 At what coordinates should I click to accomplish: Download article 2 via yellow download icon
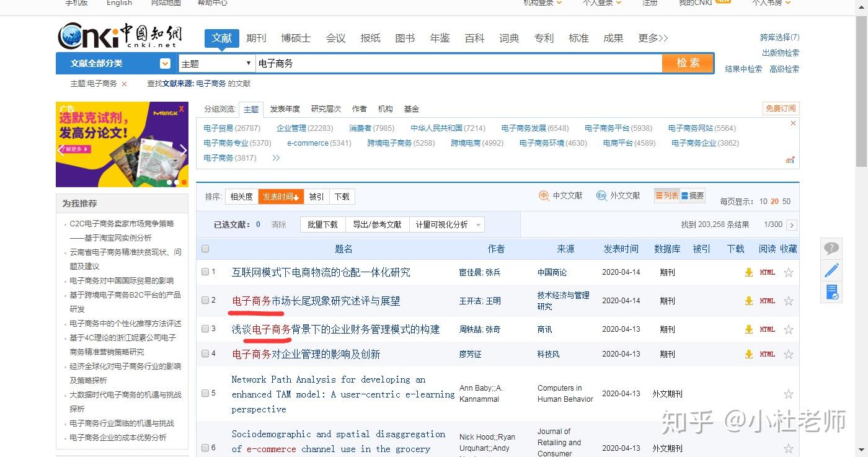(x=749, y=301)
